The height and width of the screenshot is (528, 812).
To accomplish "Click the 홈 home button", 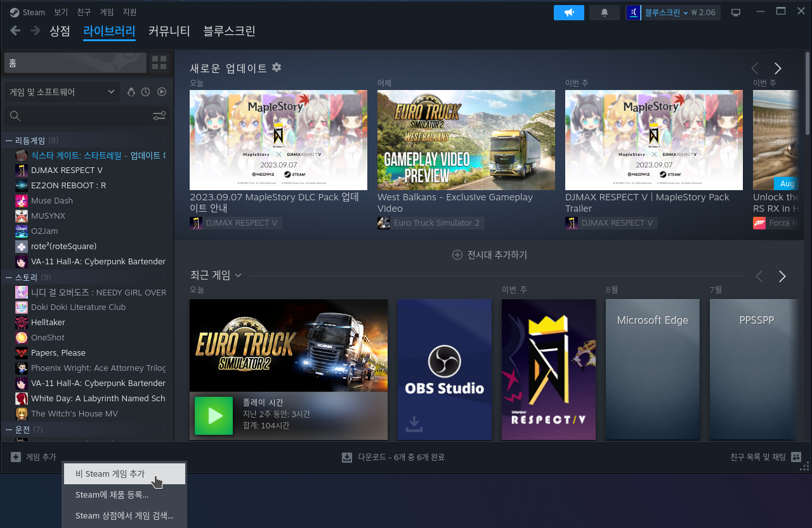I will 75,63.
